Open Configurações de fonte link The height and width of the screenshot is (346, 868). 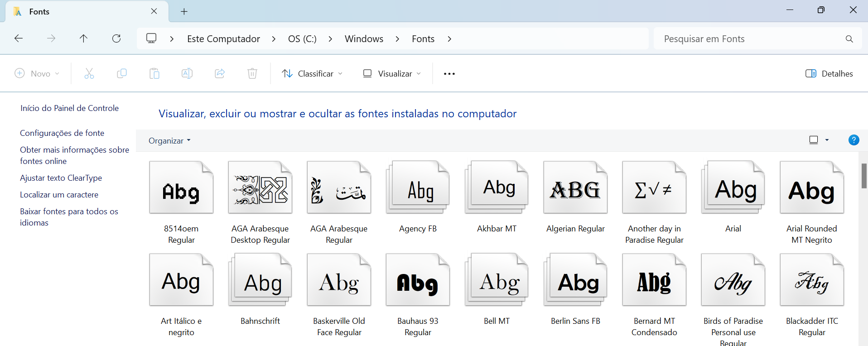pos(62,133)
